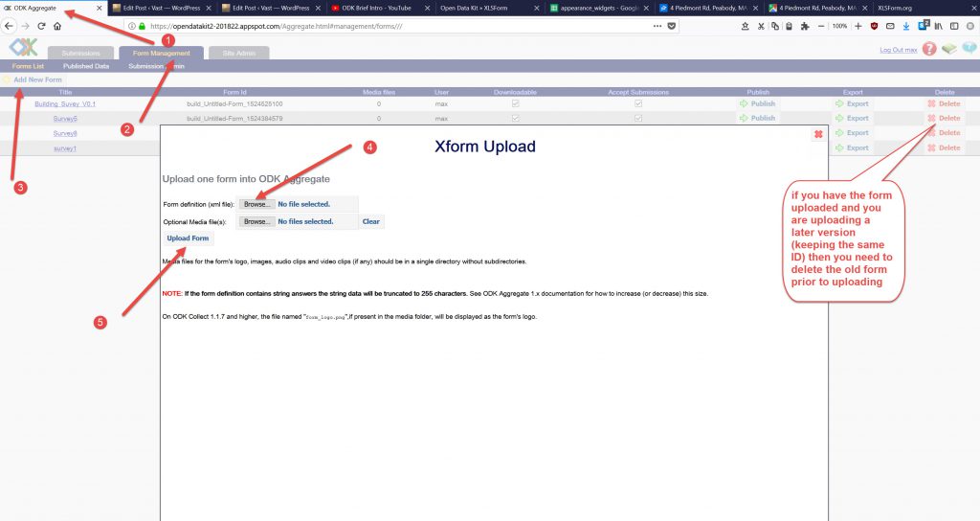The width and height of the screenshot is (980, 521).
Task: Click the Log Out max link
Action: tap(898, 50)
